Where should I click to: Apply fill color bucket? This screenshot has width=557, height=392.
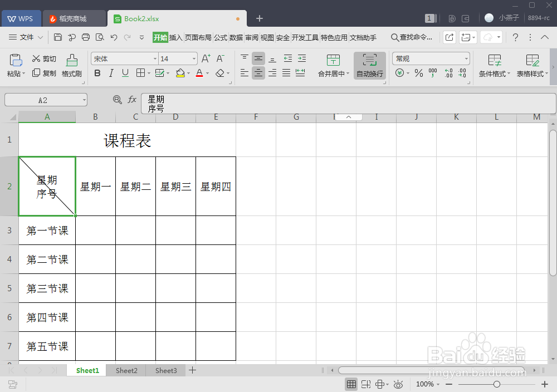click(x=180, y=73)
